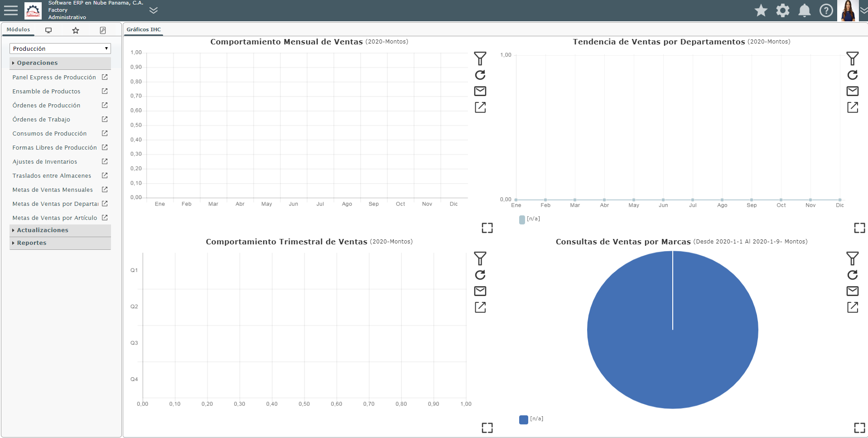Image resolution: width=868 pixels, height=438 pixels.
Task: Open the Producción module dropdown
Action: point(60,49)
